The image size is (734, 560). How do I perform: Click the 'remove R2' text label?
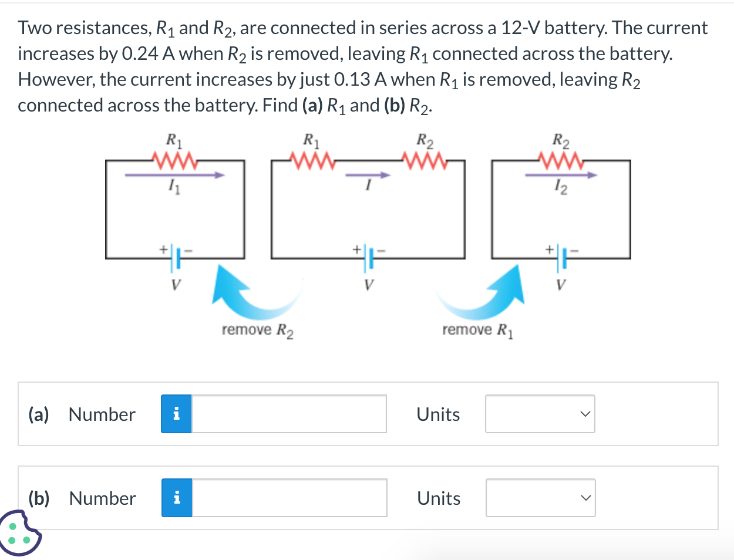[x=257, y=330]
